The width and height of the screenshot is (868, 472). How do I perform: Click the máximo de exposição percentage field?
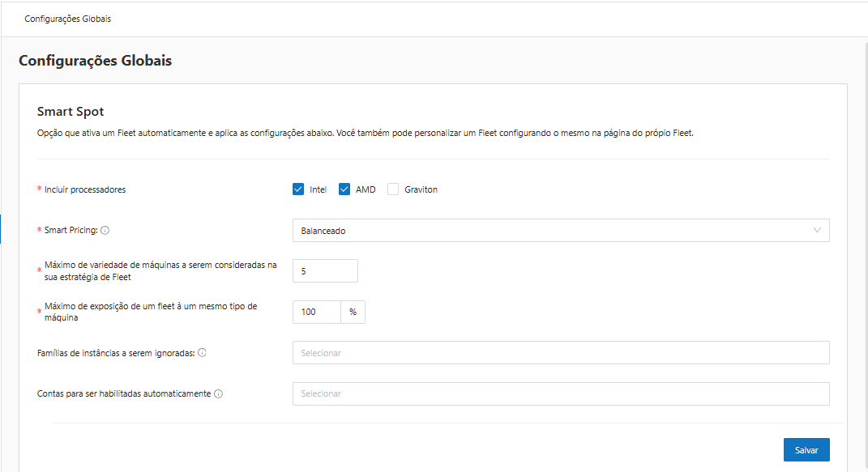tap(315, 312)
